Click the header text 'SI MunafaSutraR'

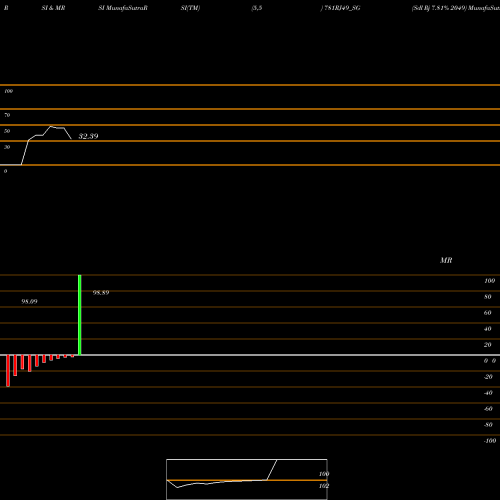(x=123, y=8)
